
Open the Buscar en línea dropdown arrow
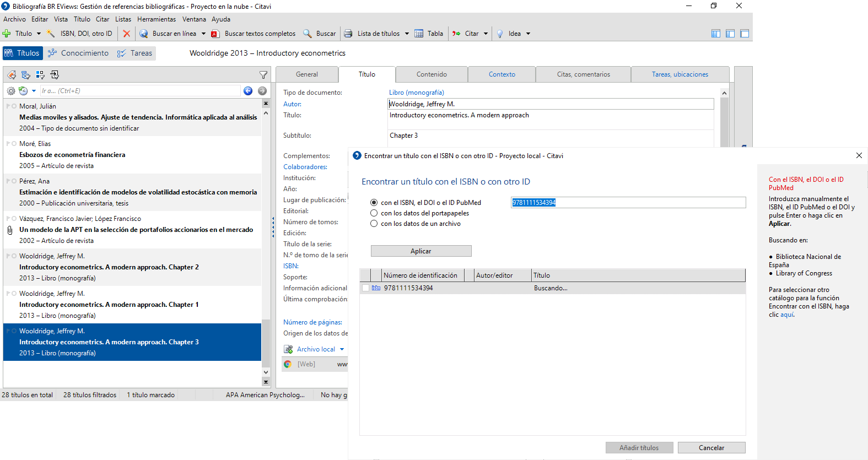pos(203,34)
